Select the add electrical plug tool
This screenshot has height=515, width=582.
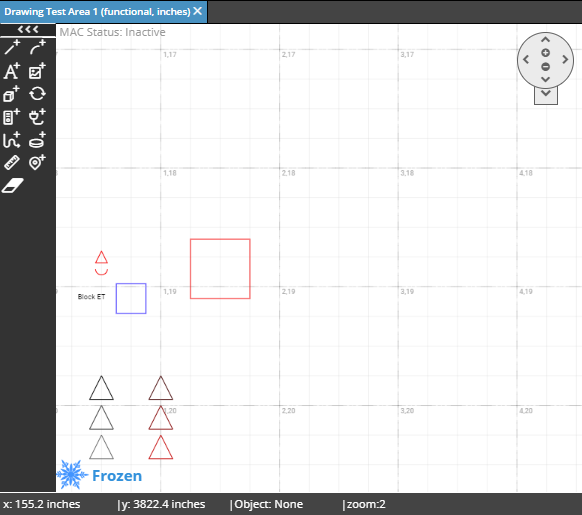point(37,117)
